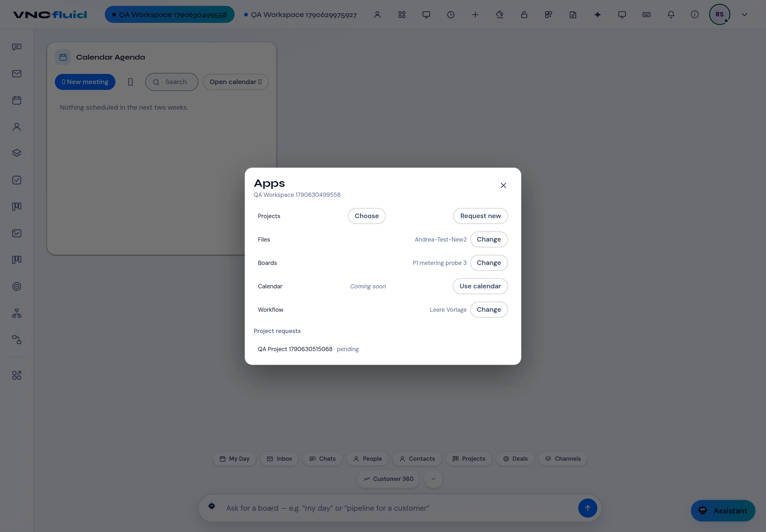
Task: Click the Calendar Agenda search field
Action: click(172, 82)
